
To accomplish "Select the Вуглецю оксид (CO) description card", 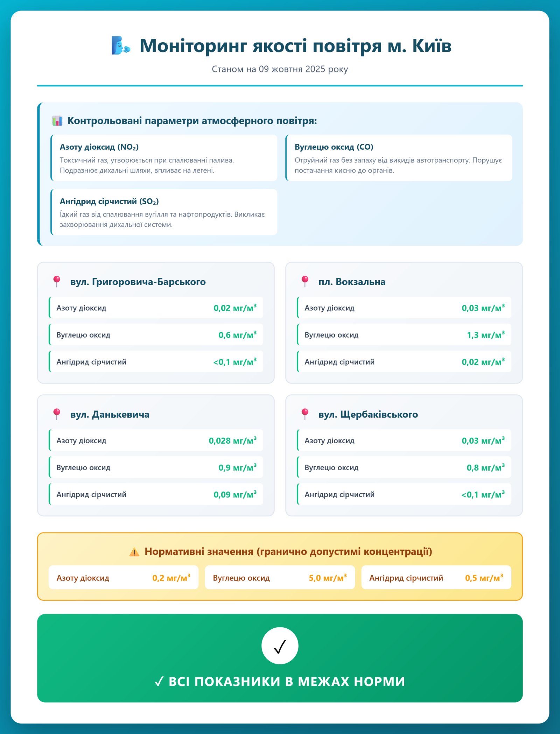I will (x=399, y=158).
